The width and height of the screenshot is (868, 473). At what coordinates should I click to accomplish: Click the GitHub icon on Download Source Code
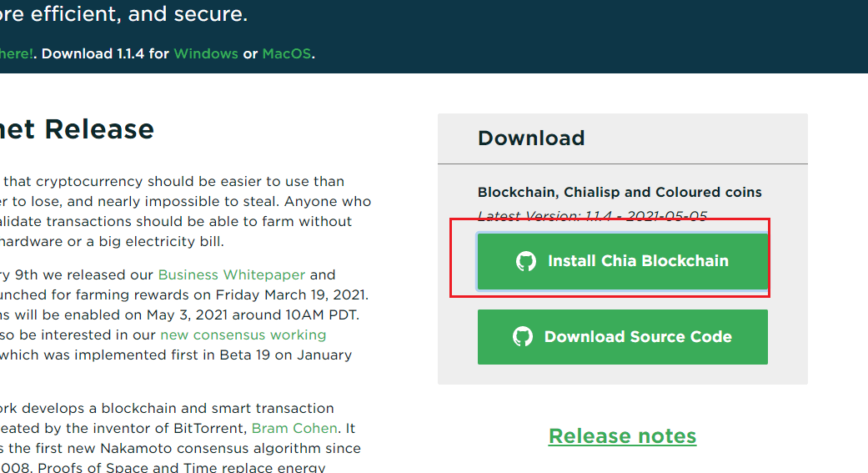point(523,336)
